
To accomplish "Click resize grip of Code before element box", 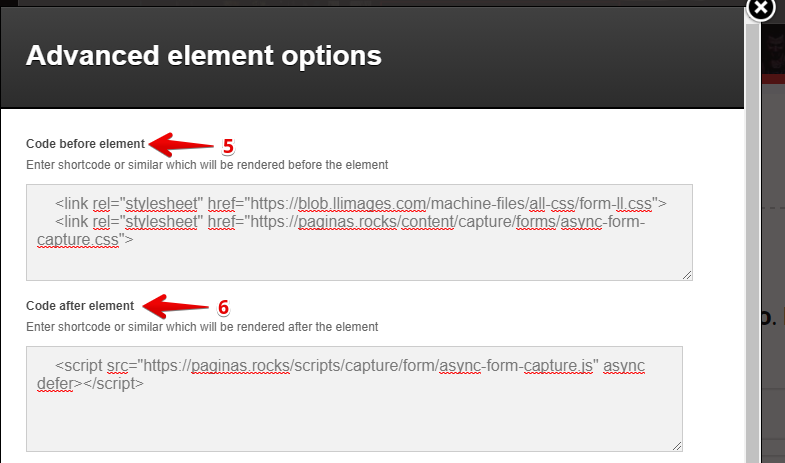I will [687, 275].
